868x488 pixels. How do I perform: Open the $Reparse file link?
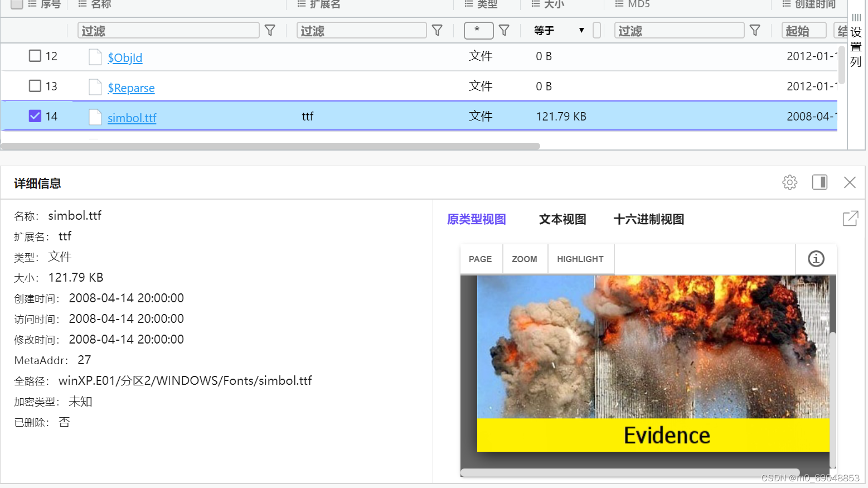131,88
